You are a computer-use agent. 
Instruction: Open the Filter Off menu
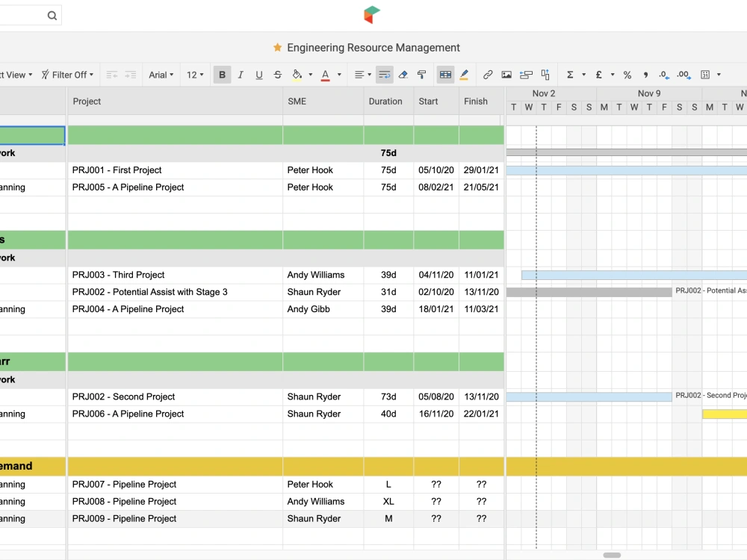[x=67, y=75]
